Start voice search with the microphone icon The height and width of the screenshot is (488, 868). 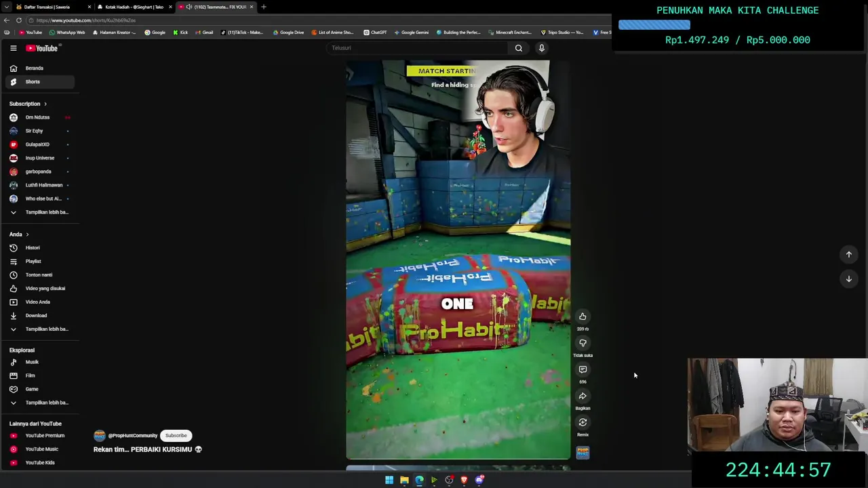click(x=541, y=48)
